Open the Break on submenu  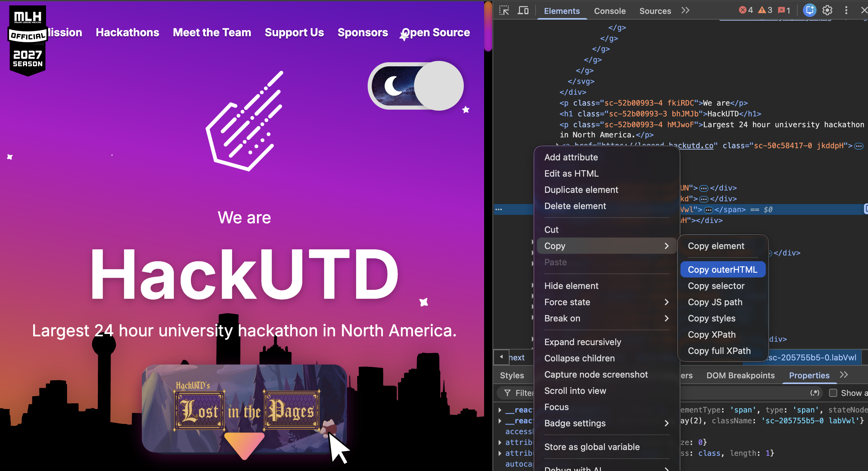tap(607, 318)
